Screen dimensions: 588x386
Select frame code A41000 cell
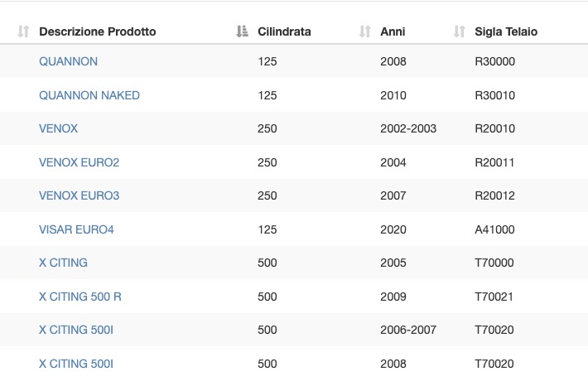click(494, 229)
